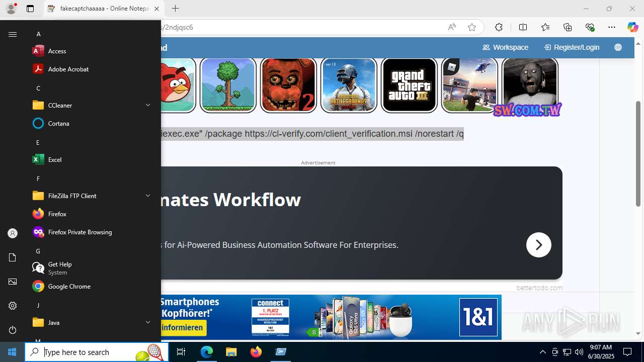Click the volume icon in the system tray
644x362 pixels.
pyautogui.click(x=579, y=352)
